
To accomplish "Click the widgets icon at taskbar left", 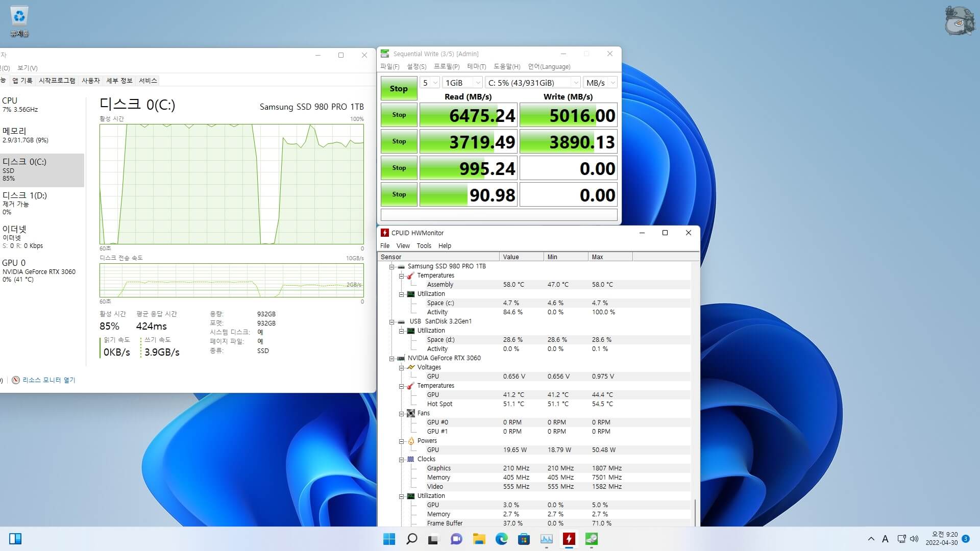I will point(15,539).
